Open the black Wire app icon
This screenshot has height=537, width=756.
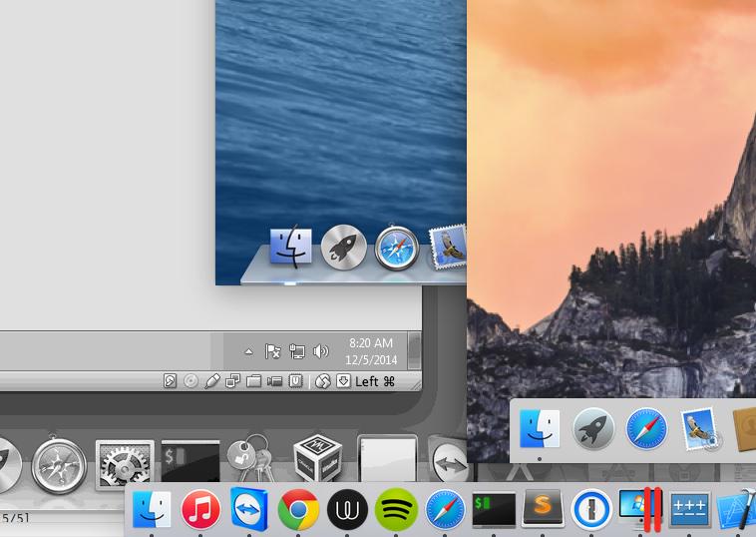[347, 510]
